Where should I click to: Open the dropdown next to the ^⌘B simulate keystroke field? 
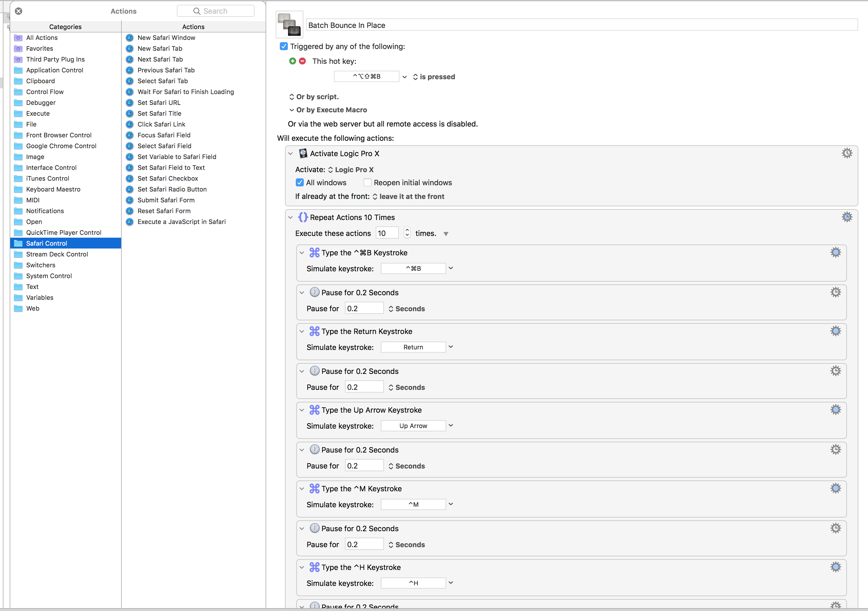(451, 268)
